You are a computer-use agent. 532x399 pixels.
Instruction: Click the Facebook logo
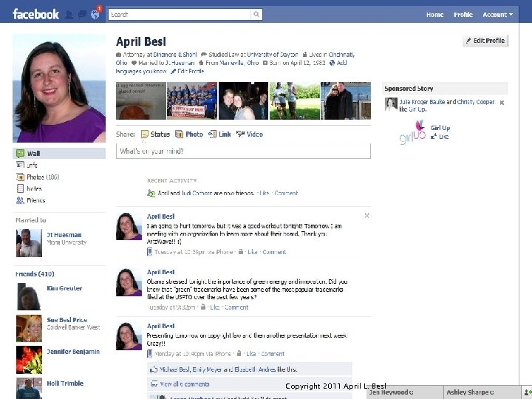tap(35, 14)
